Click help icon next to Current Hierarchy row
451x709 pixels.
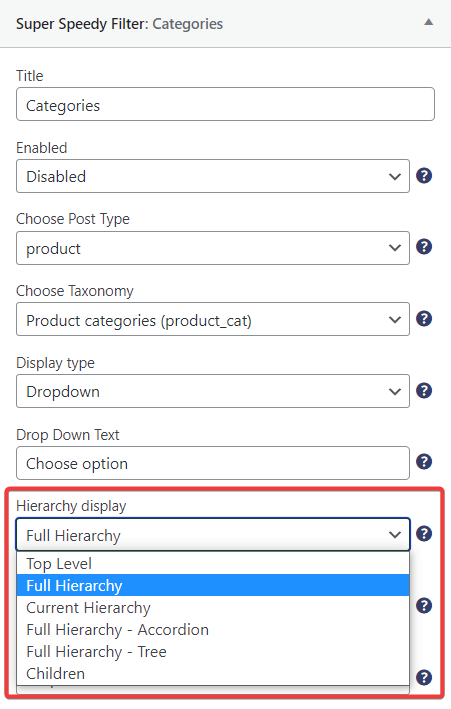click(x=424, y=605)
